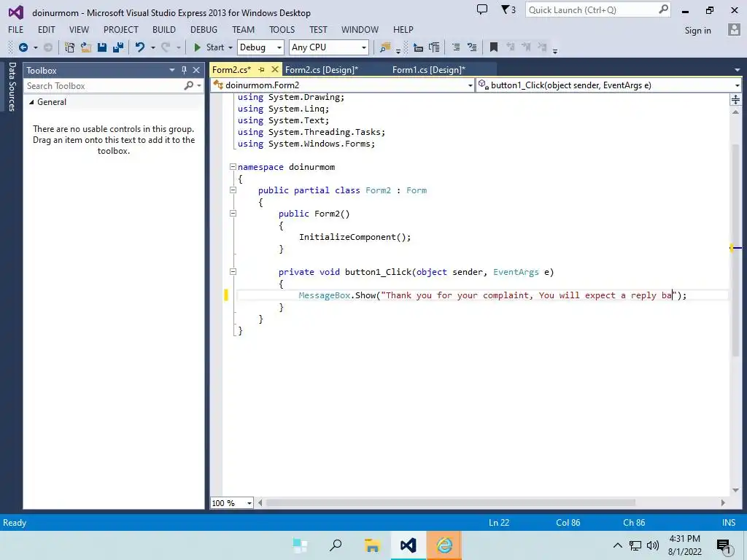Open the Data Sources side tab
Image resolution: width=747 pixels, height=560 pixels.
coord(12,87)
